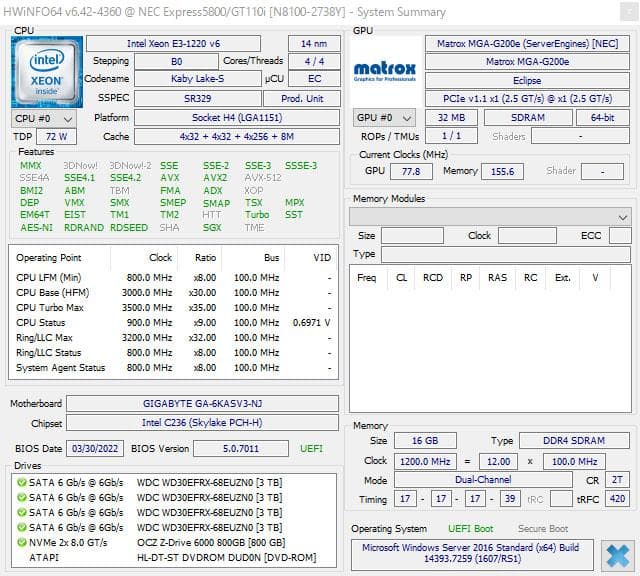The image size is (640, 576).
Task: Click the RAS column header in timings table
Action: coord(497,278)
